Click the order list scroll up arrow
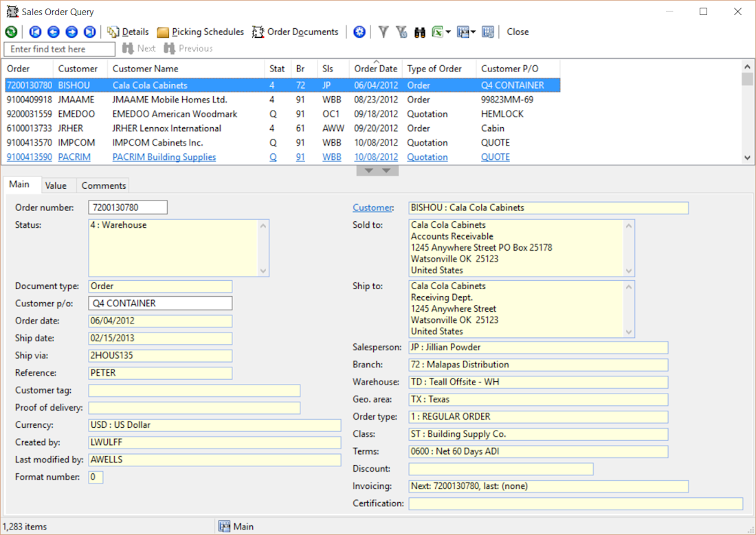Screen dimensions: 756x535 [747, 67]
